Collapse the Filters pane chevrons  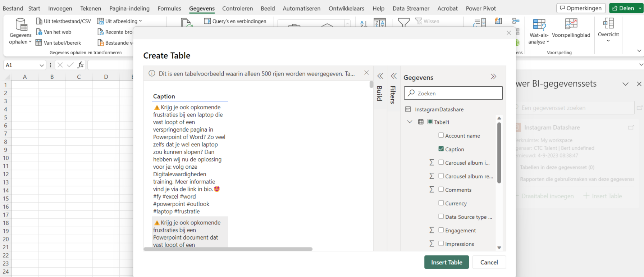394,76
